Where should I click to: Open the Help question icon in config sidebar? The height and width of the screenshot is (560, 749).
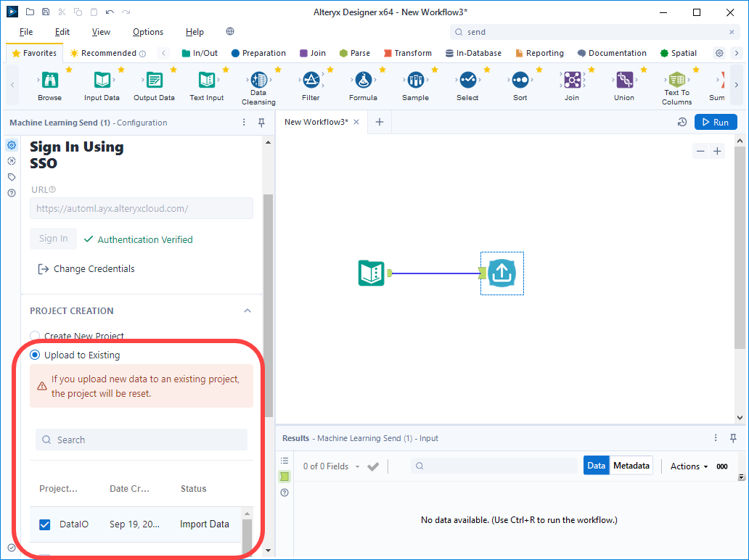pos(12,194)
